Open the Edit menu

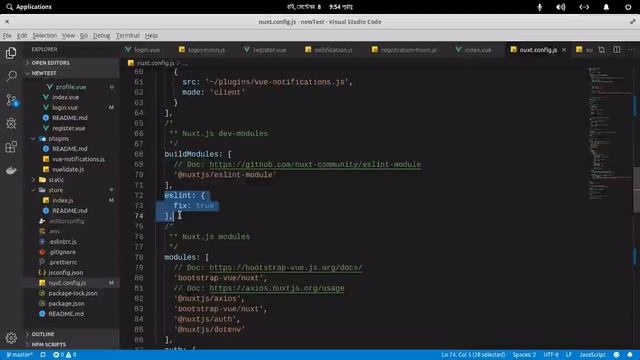[22, 36]
